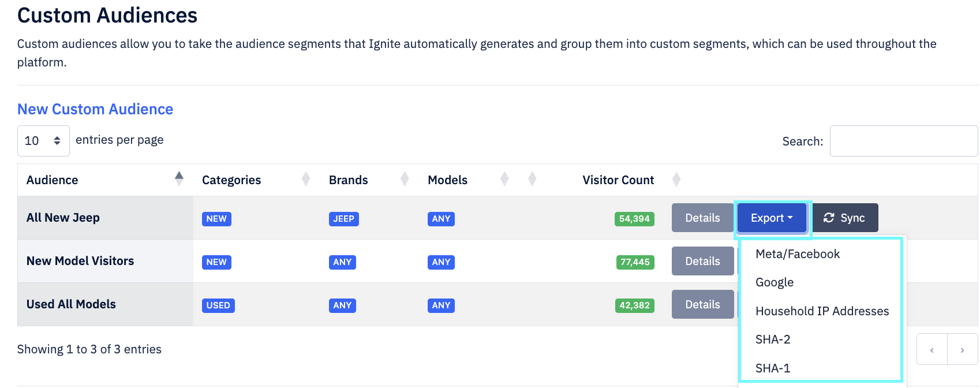
Task: Sort table by Audience column arrow
Action: tap(179, 179)
